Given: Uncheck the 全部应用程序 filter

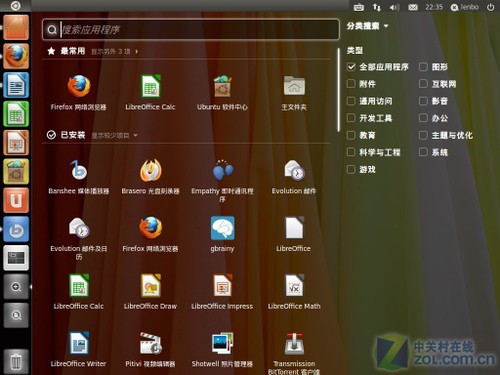Looking at the screenshot, I should click(x=351, y=67).
